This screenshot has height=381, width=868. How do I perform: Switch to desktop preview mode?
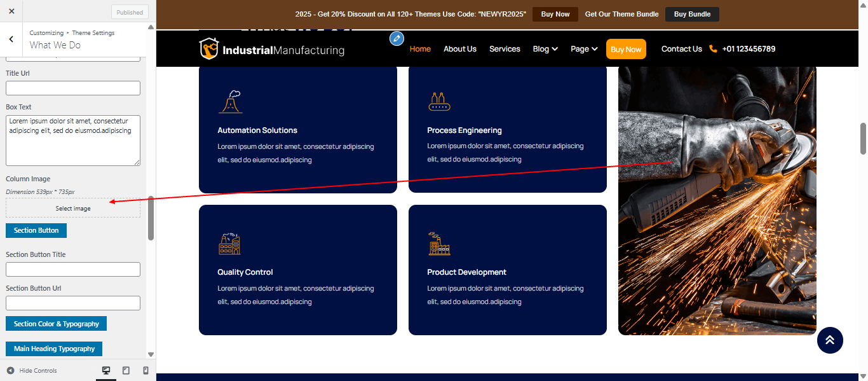coord(106,370)
